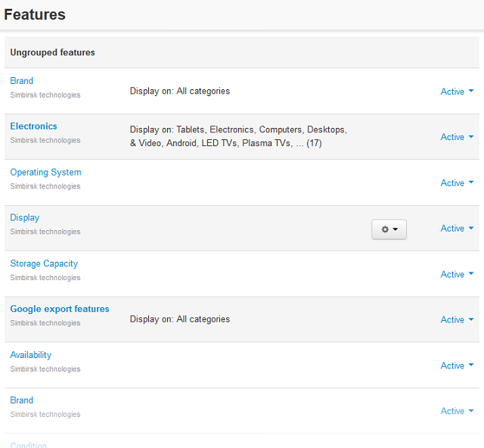Click 'Simbirsk technologies' under the second Brand
Image resolution: width=484 pixels, height=448 pixels.
[45, 414]
